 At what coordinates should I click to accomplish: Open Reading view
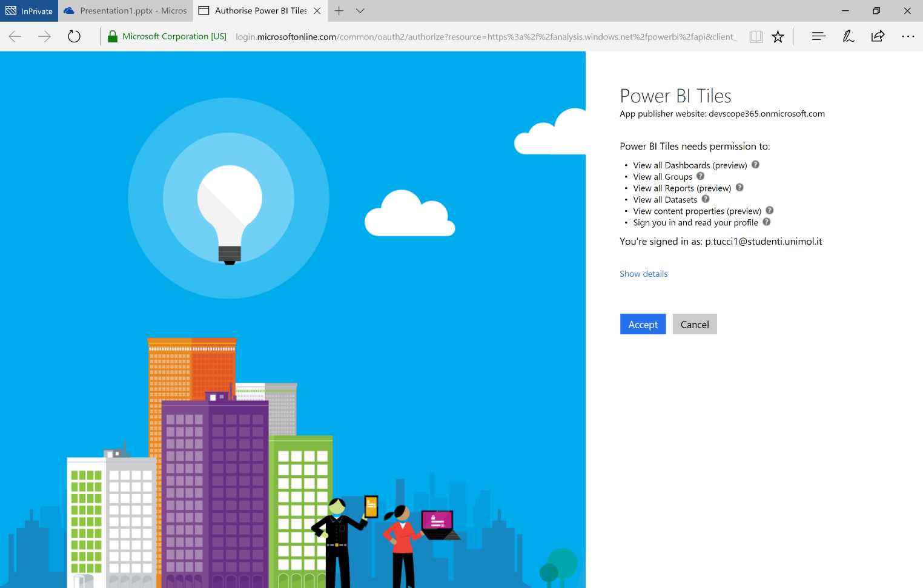click(x=756, y=36)
